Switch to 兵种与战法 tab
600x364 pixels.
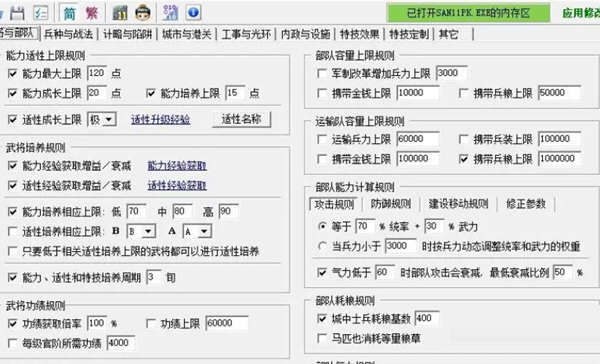point(68,34)
